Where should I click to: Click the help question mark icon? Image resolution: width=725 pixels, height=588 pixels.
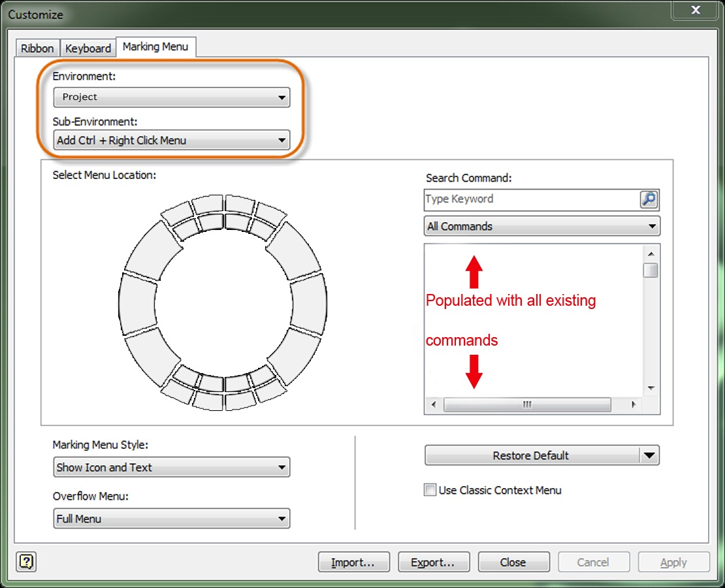pyautogui.click(x=27, y=561)
